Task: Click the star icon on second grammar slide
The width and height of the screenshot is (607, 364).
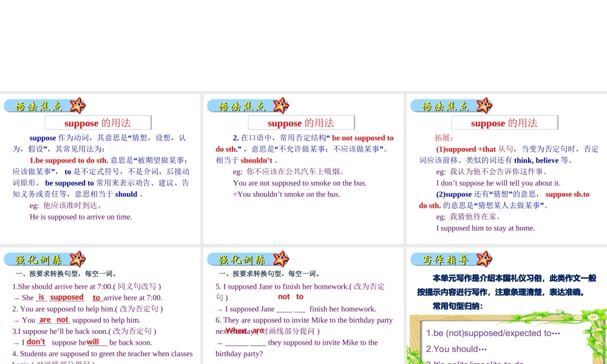Action: [x=280, y=104]
